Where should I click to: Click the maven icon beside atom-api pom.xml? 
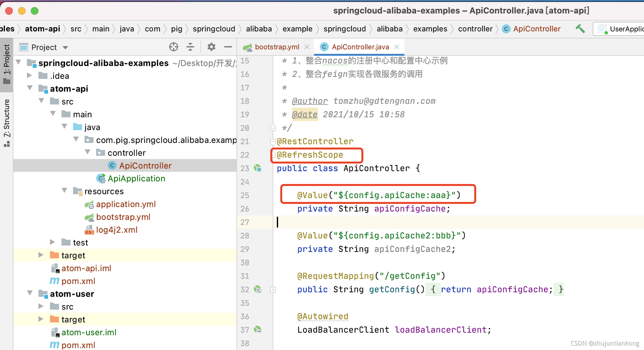point(54,281)
